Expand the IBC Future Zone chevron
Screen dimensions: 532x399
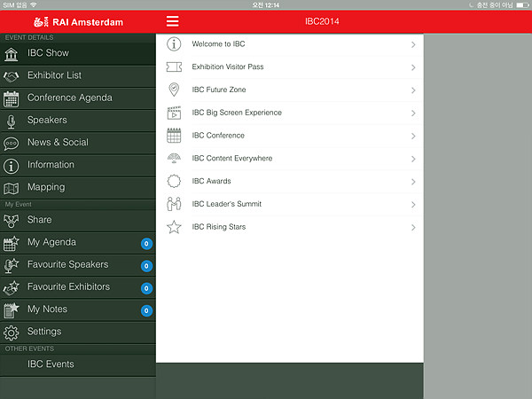[x=413, y=90]
